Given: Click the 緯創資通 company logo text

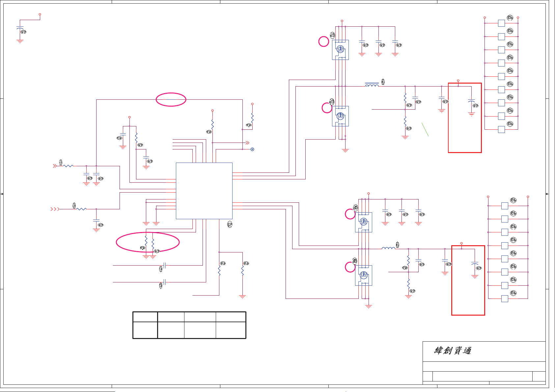Looking at the screenshot, I should pyautogui.click(x=453, y=351).
